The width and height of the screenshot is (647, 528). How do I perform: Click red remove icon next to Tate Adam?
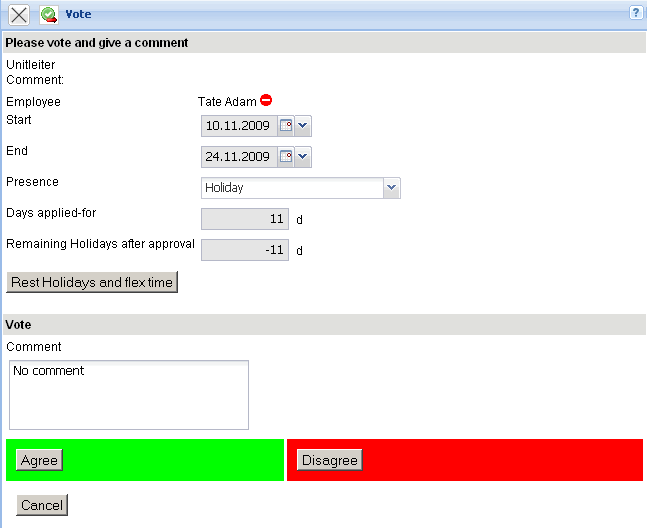click(266, 100)
